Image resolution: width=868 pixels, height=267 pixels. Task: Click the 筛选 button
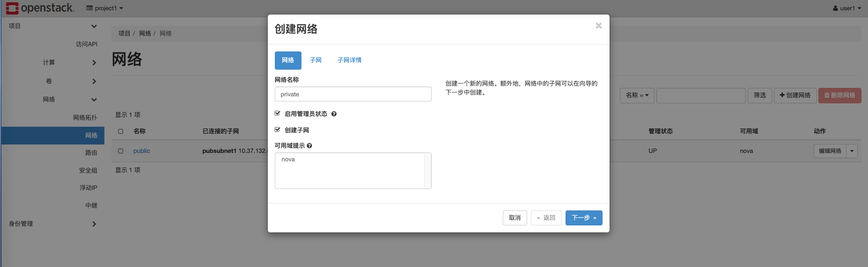[x=759, y=95]
